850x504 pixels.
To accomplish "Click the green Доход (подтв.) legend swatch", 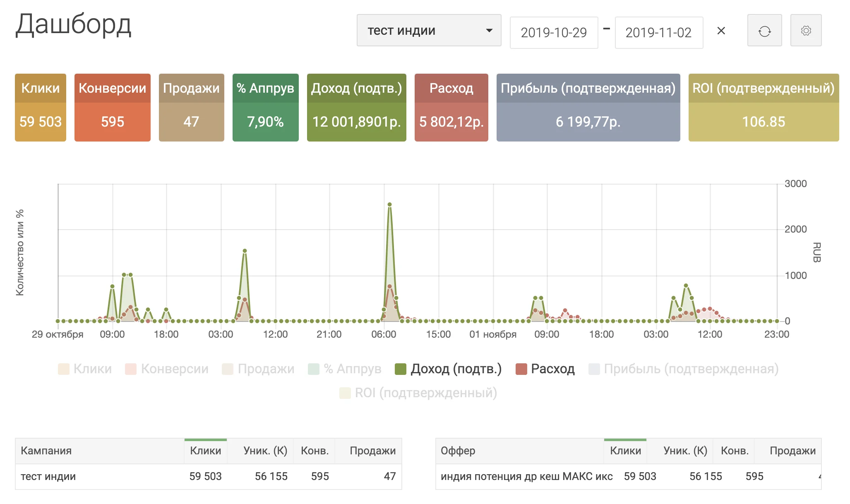I will click(x=401, y=369).
